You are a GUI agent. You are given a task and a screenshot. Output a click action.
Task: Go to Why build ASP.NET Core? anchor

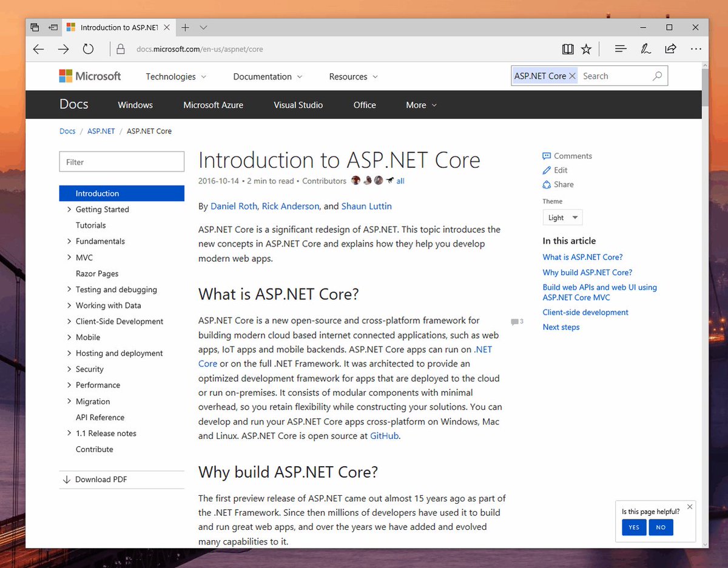coord(587,272)
